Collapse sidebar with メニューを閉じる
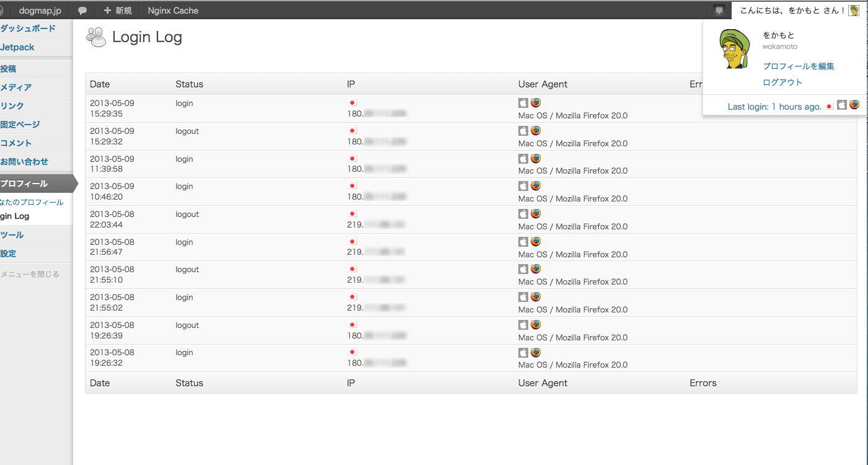The width and height of the screenshot is (868, 465). point(30,274)
